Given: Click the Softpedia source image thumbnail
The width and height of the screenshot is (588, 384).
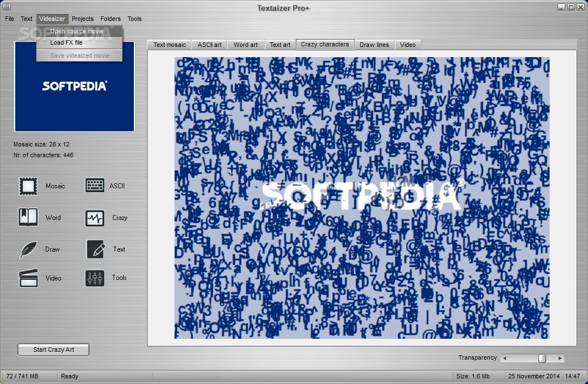Looking at the screenshot, I should 74,87.
